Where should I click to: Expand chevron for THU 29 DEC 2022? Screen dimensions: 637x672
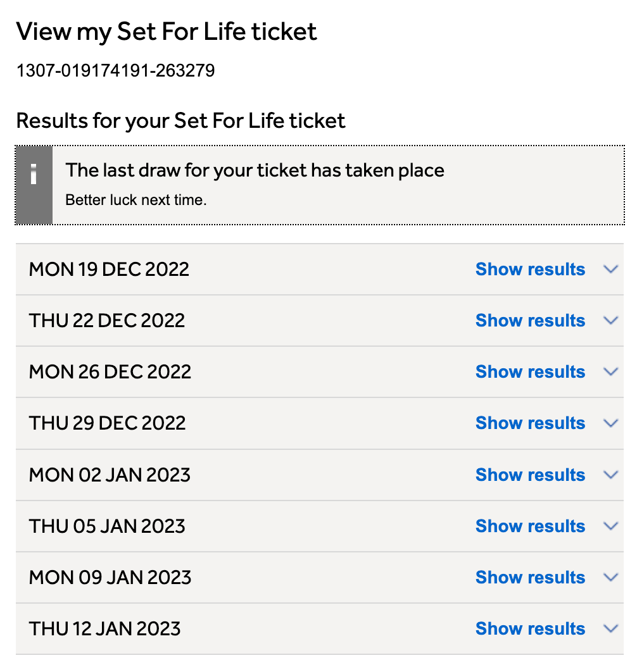click(610, 423)
